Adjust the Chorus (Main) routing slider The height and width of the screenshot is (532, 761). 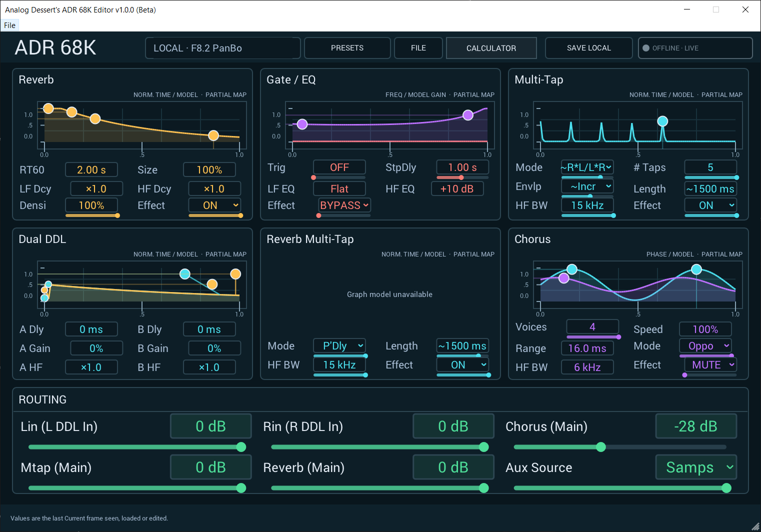620,447
